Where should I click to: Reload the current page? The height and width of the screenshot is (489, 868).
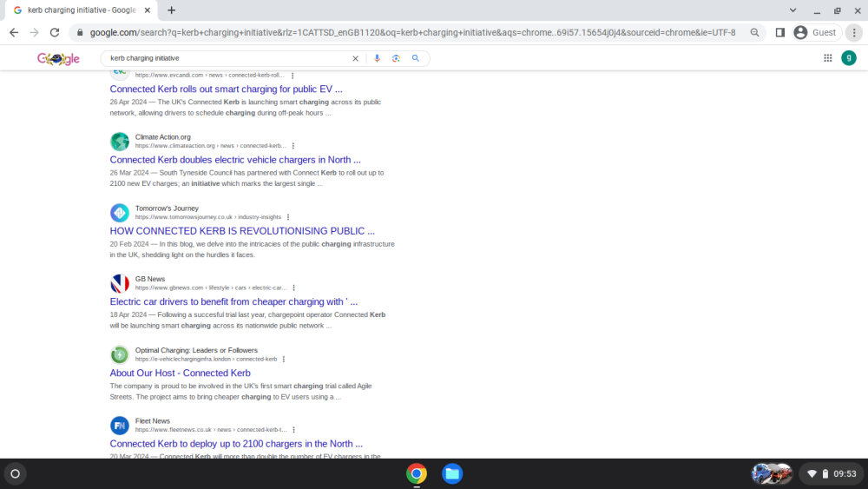tap(54, 33)
